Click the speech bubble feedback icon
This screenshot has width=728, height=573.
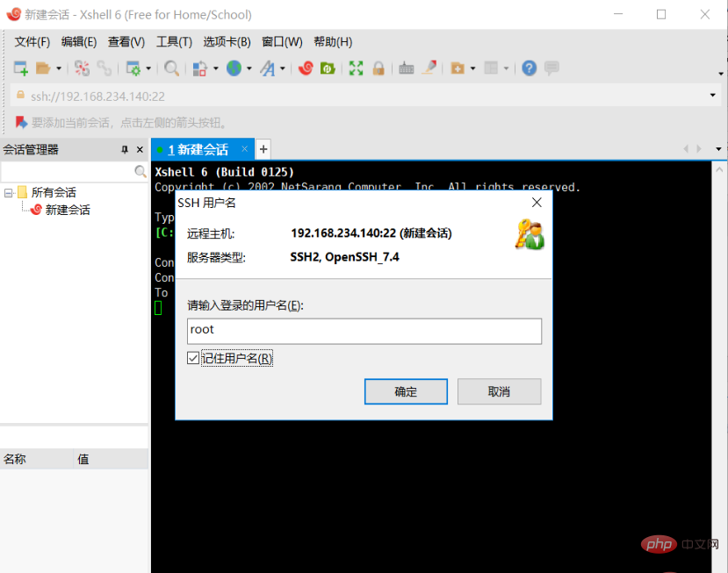[x=551, y=68]
